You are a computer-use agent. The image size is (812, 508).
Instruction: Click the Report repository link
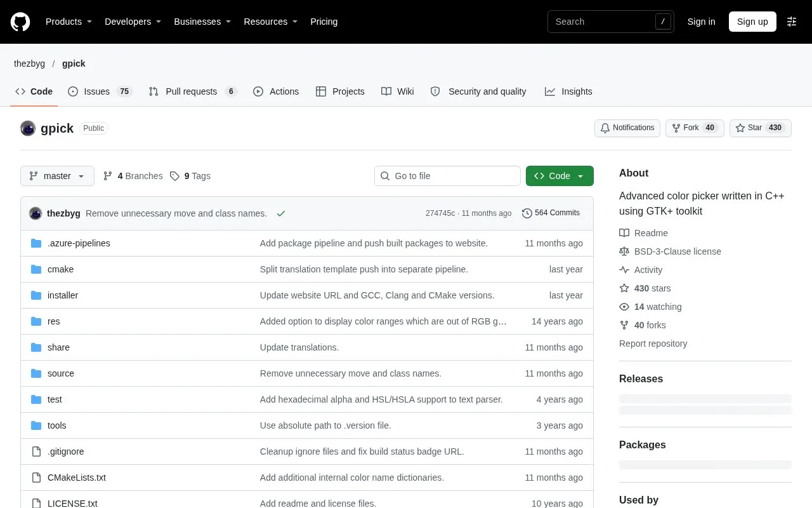coord(653,344)
